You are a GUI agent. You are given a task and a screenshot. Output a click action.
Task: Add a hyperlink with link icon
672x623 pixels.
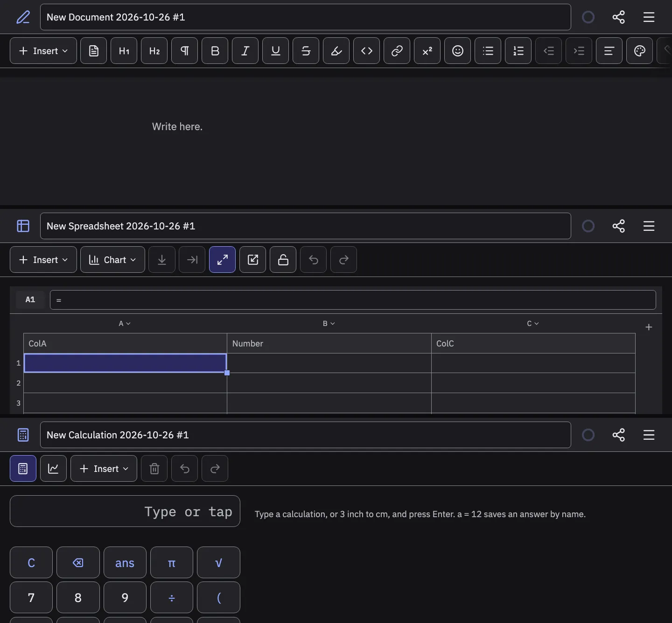(x=397, y=51)
